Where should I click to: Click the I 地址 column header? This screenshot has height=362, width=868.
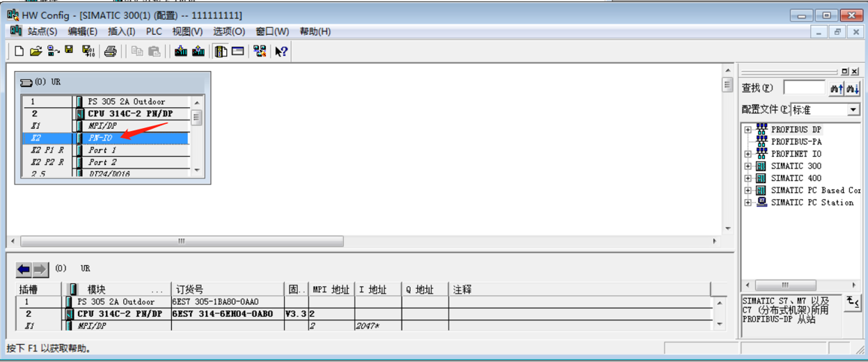pos(378,290)
